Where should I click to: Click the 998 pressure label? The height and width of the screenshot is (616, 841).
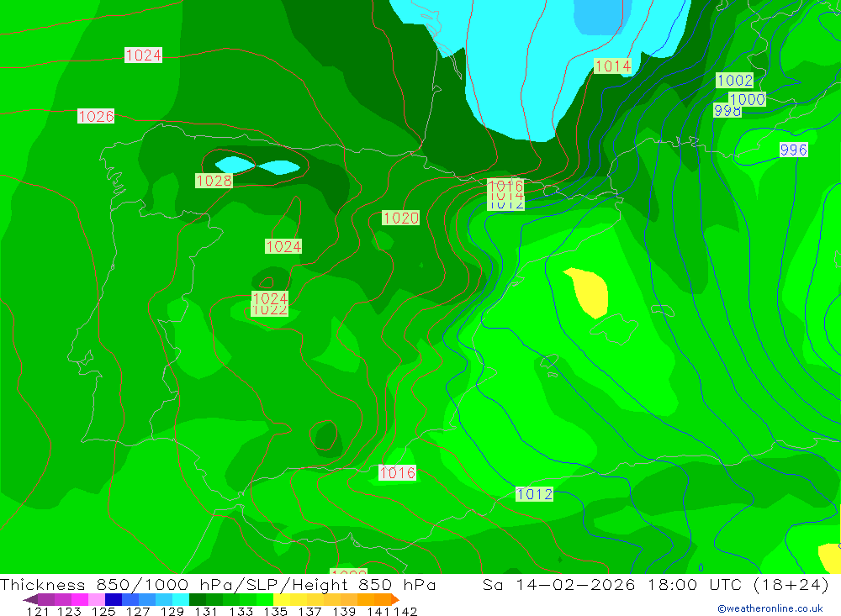727,111
